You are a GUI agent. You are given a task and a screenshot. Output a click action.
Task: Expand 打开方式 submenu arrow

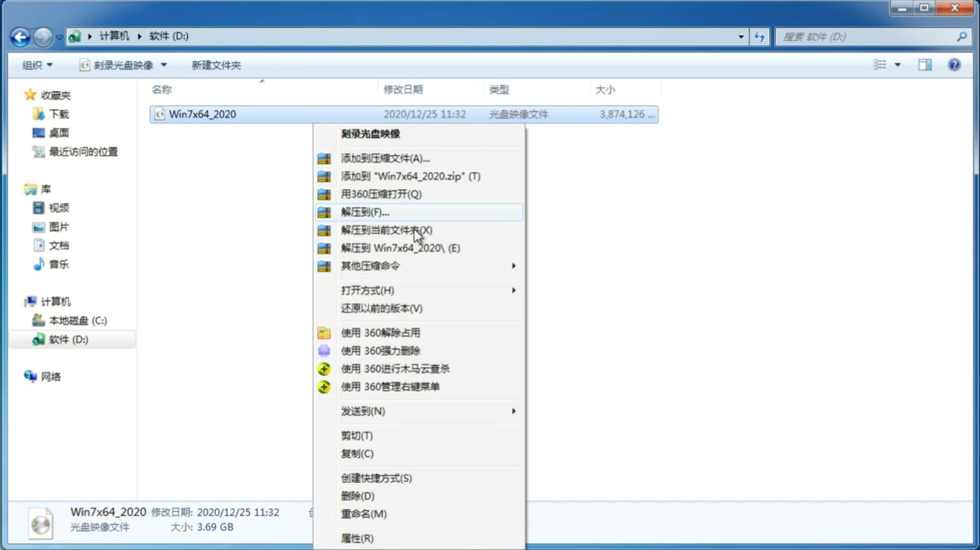pyautogui.click(x=513, y=290)
